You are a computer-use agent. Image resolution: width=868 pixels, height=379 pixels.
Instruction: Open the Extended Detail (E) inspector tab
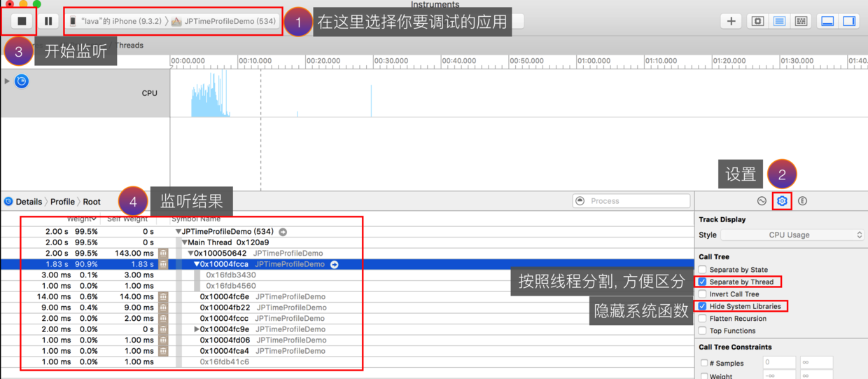tap(802, 201)
